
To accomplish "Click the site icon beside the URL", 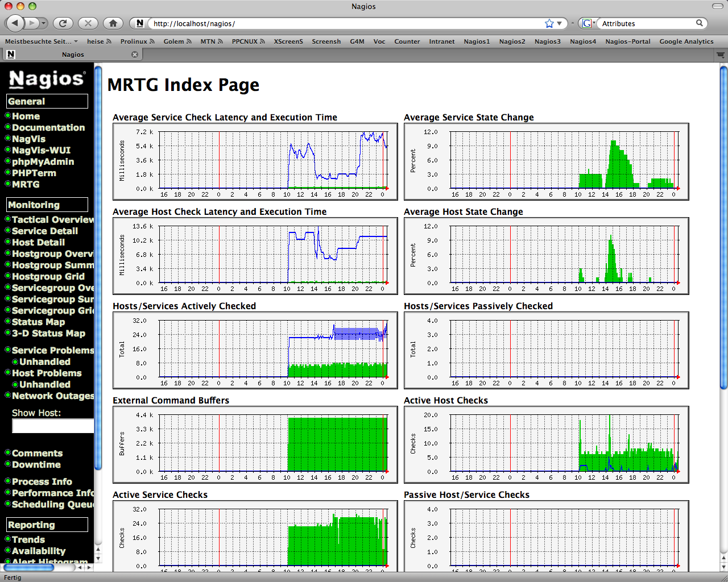I will pos(140,23).
